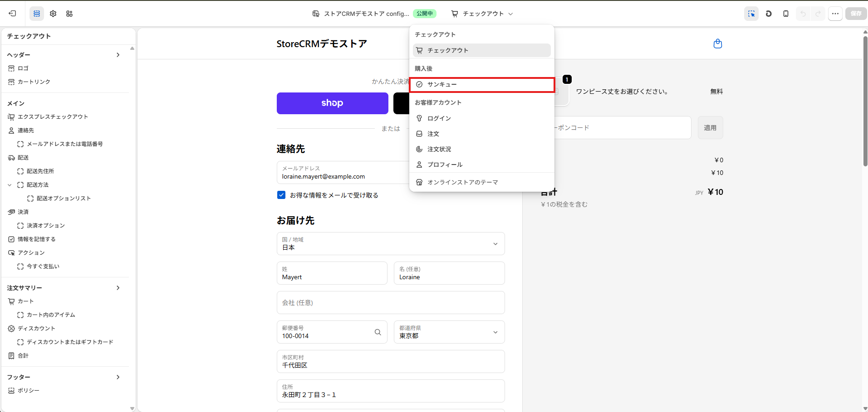
Task: Open the apps grid icon in top toolbar
Action: (x=69, y=14)
